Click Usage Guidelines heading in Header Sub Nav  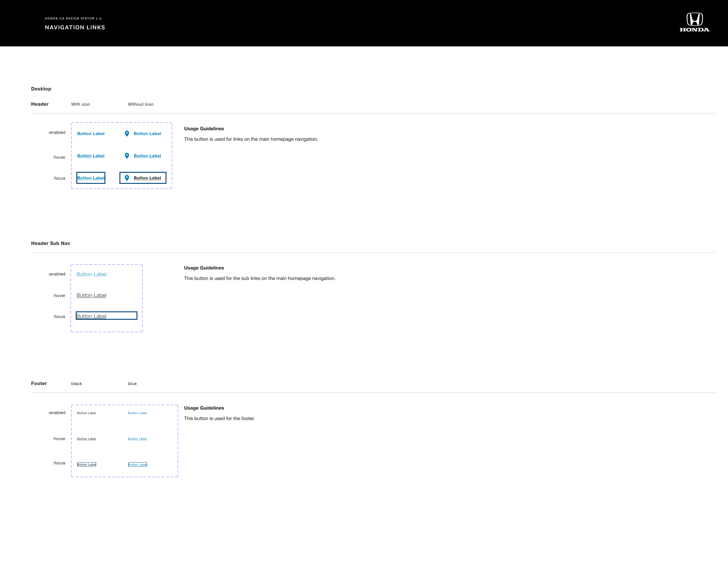click(204, 268)
